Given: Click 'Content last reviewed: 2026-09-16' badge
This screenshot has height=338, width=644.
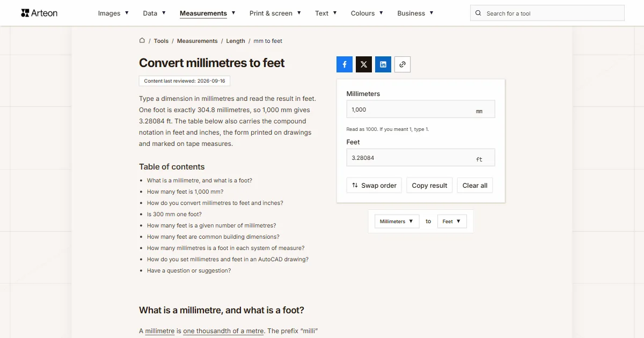Looking at the screenshot, I should (x=185, y=81).
